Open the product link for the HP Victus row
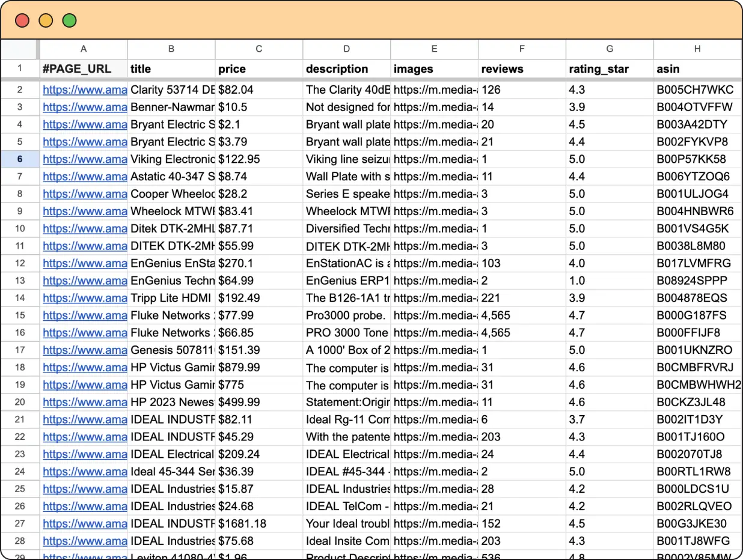743x560 pixels. tap(84, 368)
